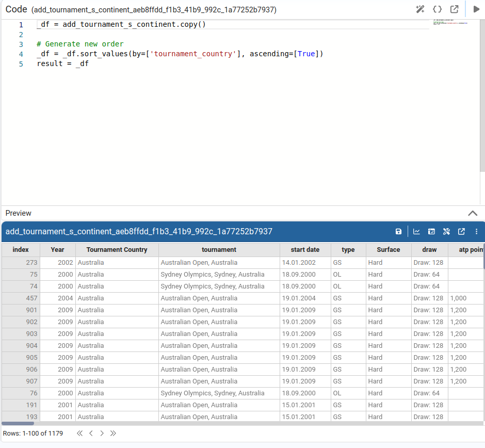Click the curly braces icon in Code header
Viewport: 485px width, 448px height.
coord(437,9)
